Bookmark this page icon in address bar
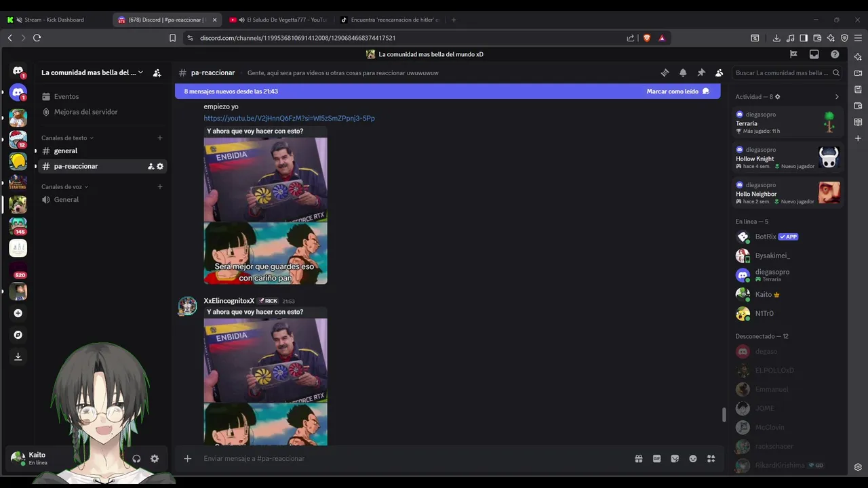The image size is (868, 488). [172, 38]
